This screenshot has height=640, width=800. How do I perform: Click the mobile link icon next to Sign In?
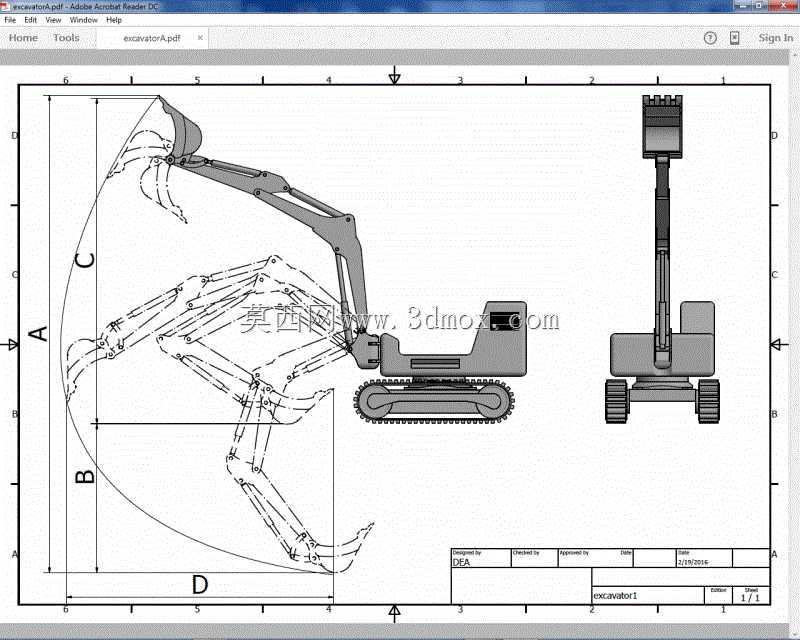[x=734, y=38]
